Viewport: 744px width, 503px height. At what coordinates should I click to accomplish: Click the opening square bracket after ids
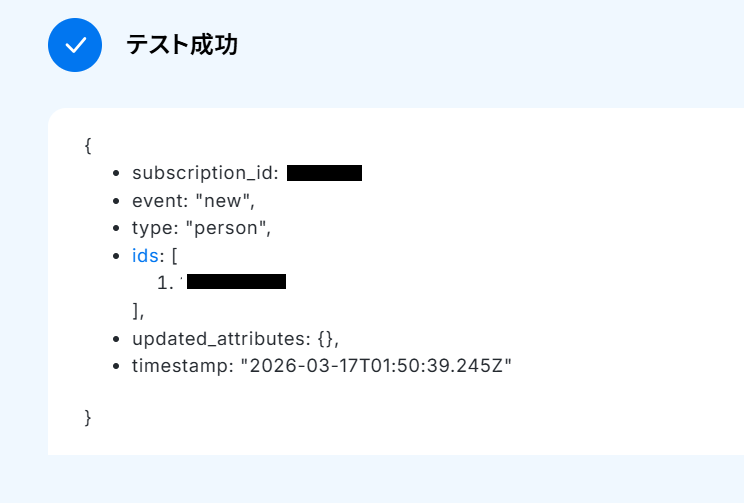pos(174,256)
